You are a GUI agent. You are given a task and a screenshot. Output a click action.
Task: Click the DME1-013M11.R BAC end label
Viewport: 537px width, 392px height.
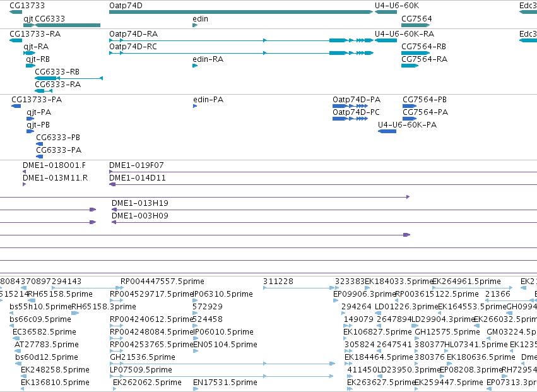click(x=55, y=178)
